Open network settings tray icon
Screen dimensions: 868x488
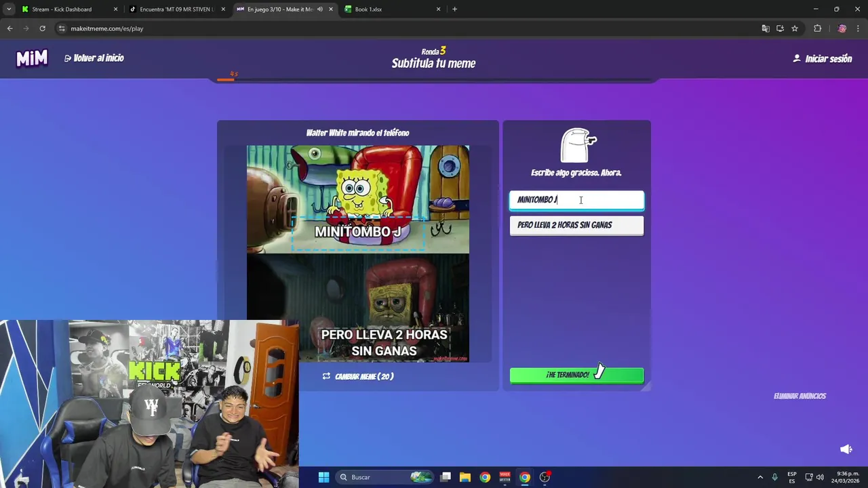coord(809,477)
